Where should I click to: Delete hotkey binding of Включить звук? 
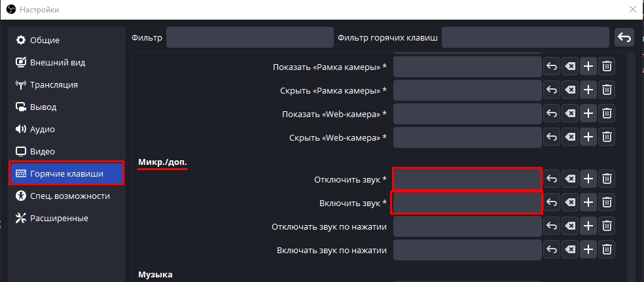[x=607, y=202]
